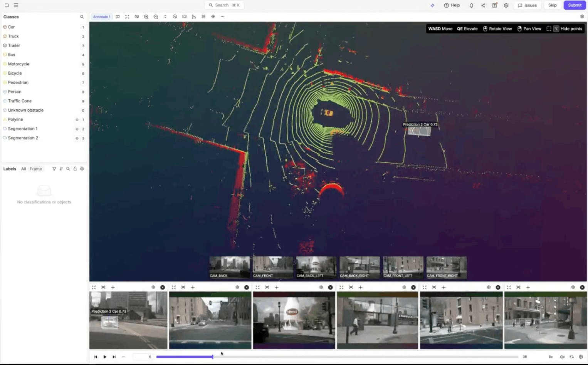Click the sort icon in the Labels panel
588x365 pixels.
point(61,169)
